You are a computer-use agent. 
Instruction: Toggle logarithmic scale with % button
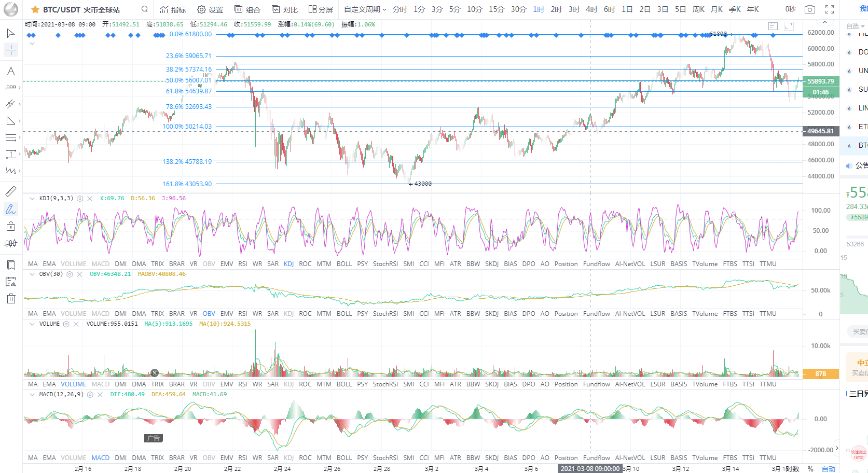coord(810,468)
